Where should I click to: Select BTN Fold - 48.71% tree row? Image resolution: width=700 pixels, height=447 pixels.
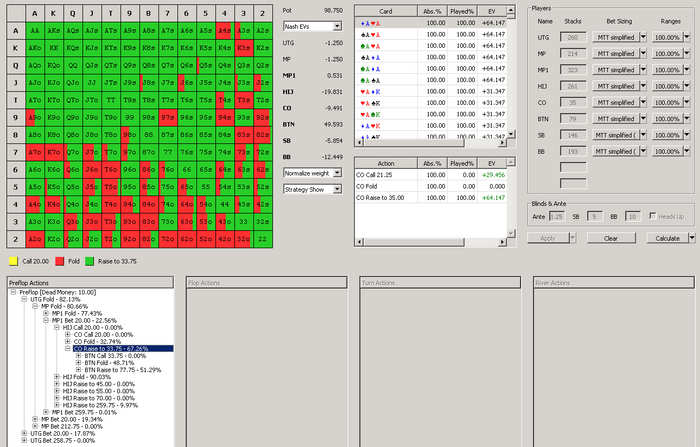(109, 363)
